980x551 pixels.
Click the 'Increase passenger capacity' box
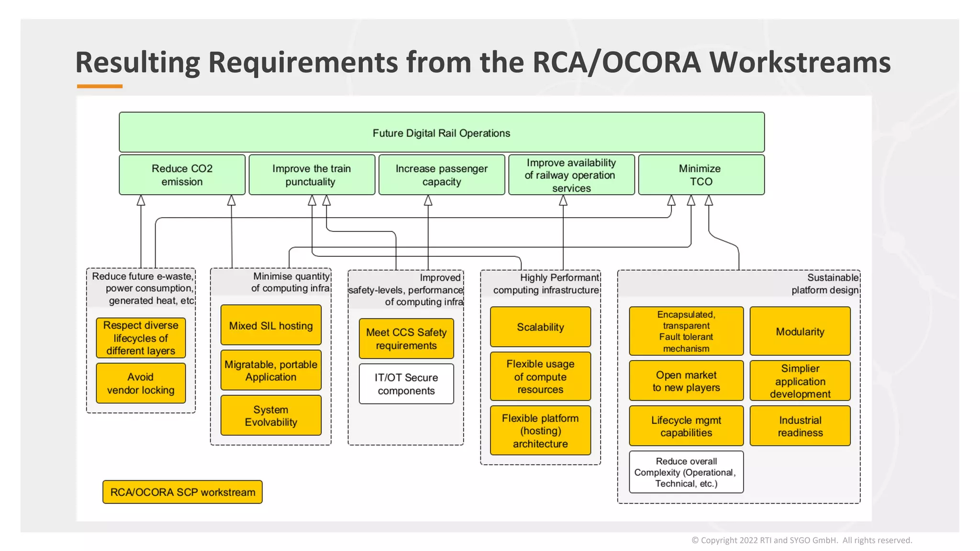coord(442,175)
